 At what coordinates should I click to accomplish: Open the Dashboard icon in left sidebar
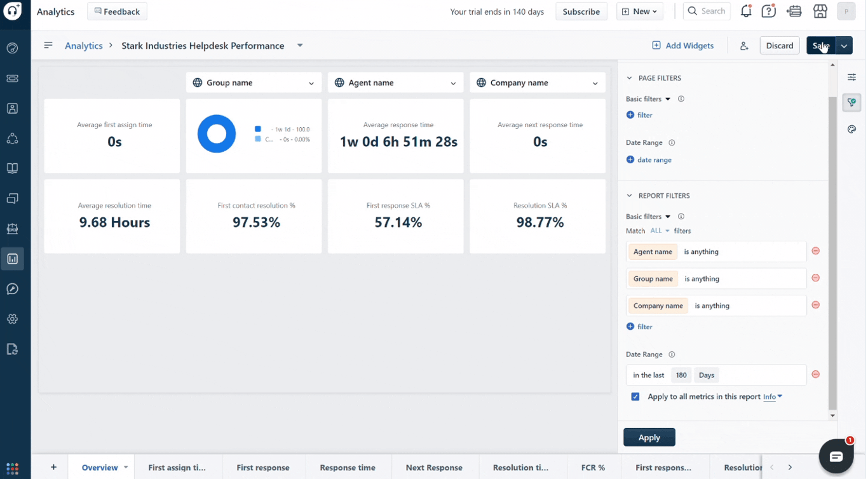[x=12, y=48]
